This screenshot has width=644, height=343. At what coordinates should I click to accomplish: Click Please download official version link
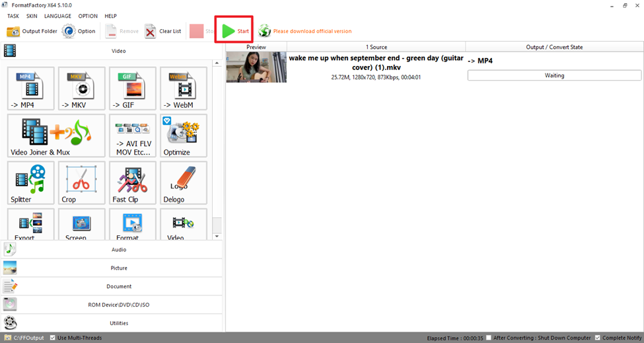(312, 31)
